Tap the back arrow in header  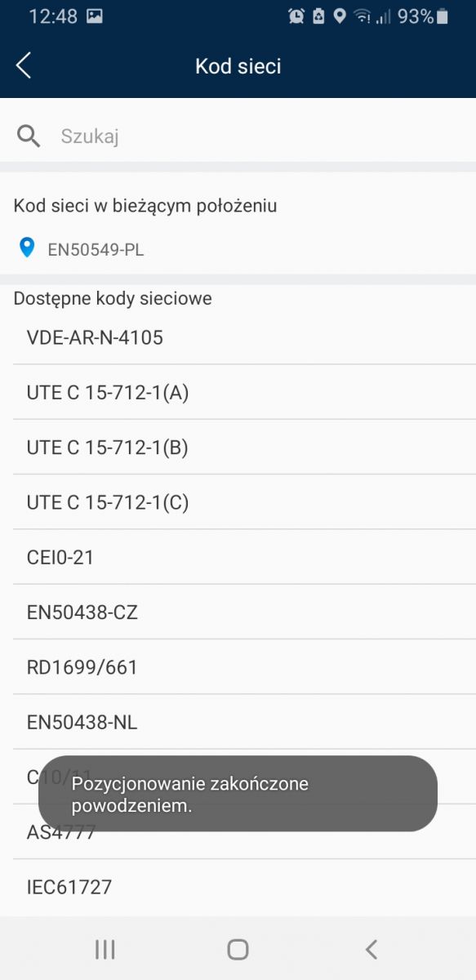(x=24, y=66)
